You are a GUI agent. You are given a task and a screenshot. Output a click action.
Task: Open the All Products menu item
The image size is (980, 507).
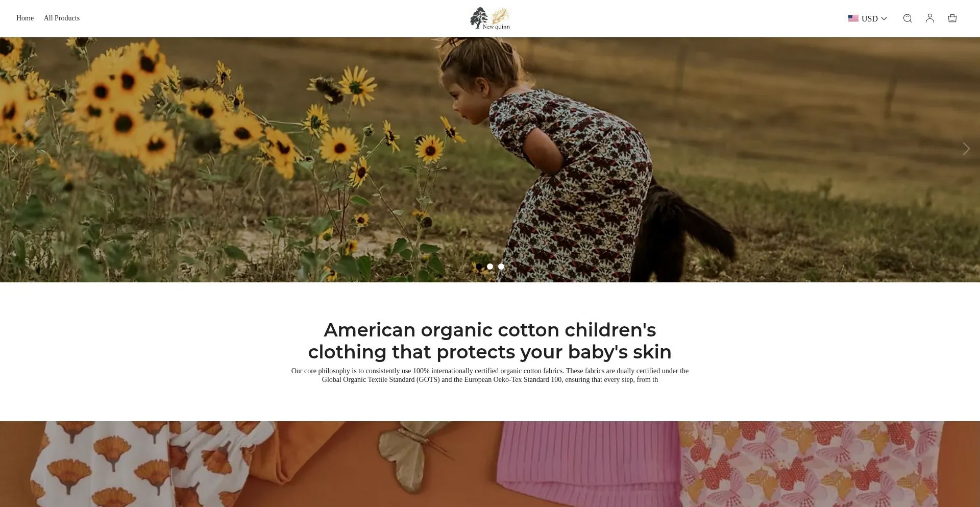pos(62,18)
